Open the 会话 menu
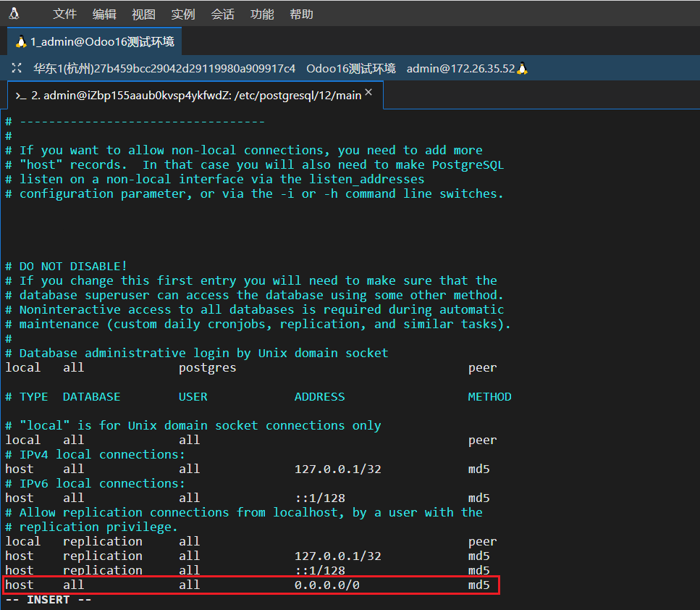The width and height of the screenshot is (700, 610). pyautogui.click(x=222, y=14)
